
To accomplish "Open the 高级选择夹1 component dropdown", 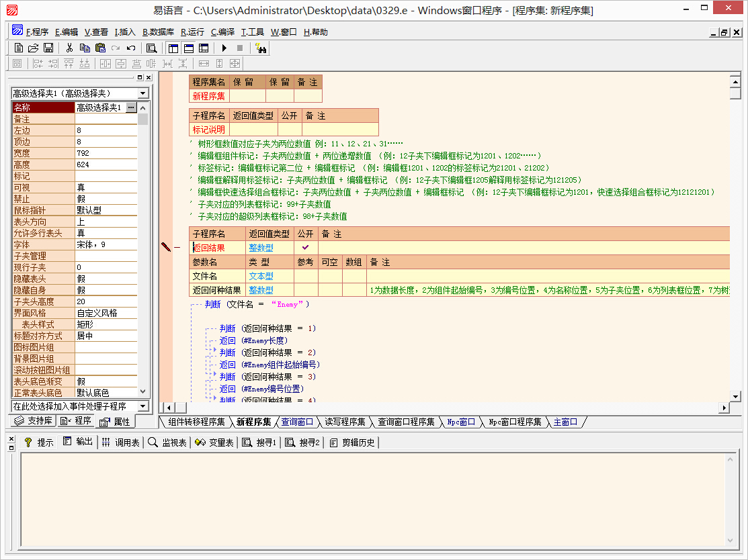I will [143, 93].
